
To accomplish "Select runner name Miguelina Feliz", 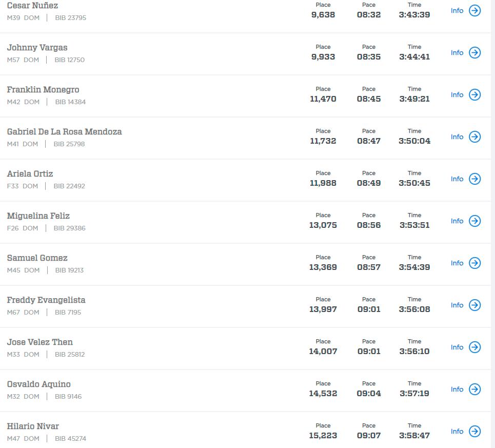I will tap(38, 216).
